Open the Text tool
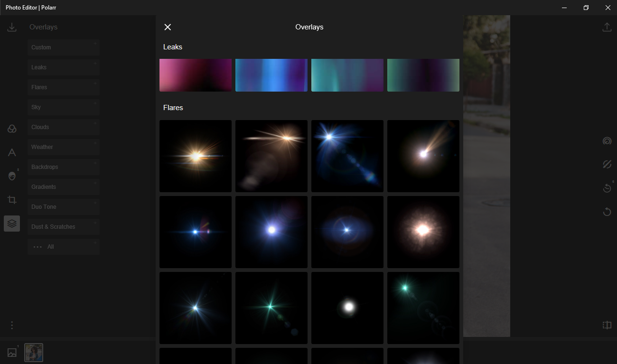617x364 pixels. pyautogui.click(x=12, y=152)
